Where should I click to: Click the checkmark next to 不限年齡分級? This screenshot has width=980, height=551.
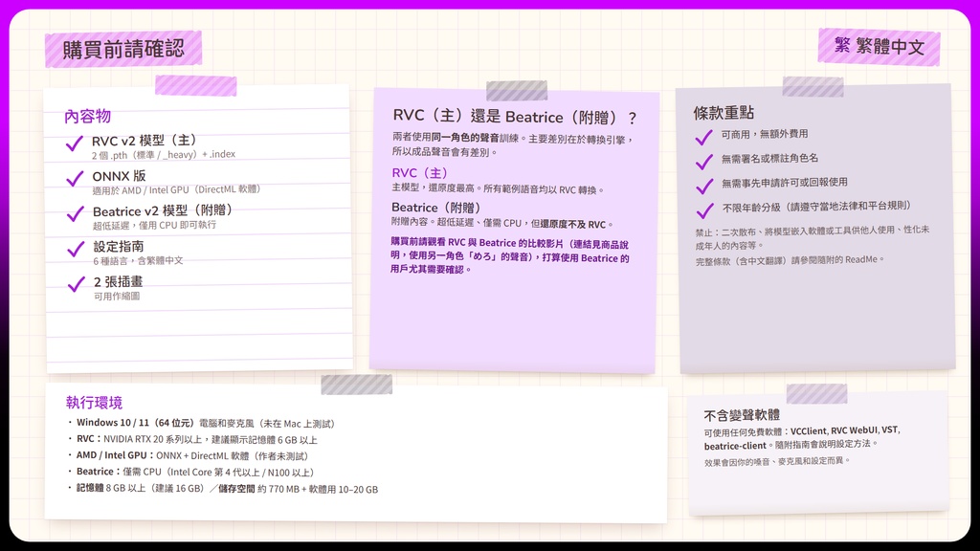[x=705, y=210]
